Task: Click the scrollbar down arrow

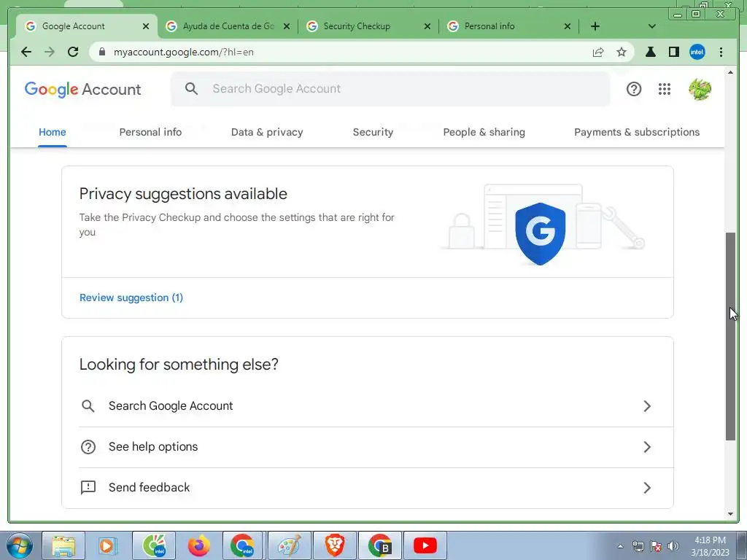Action: coord(730,514)
